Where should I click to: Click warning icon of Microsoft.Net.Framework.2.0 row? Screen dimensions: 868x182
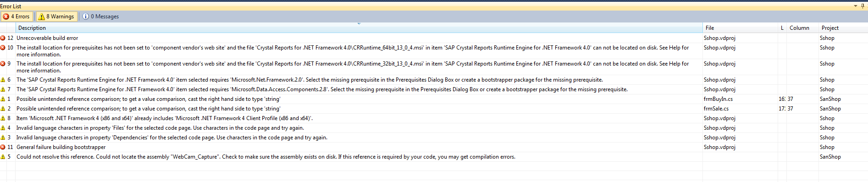pyautogui.click(x=3, y=80)
